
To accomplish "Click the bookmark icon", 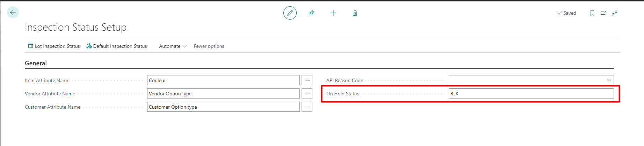I will (x=592, y=13).
